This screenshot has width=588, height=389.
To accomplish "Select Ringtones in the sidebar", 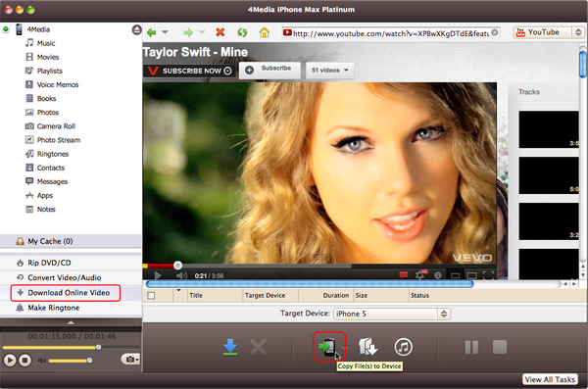I will tap(53, 154).
